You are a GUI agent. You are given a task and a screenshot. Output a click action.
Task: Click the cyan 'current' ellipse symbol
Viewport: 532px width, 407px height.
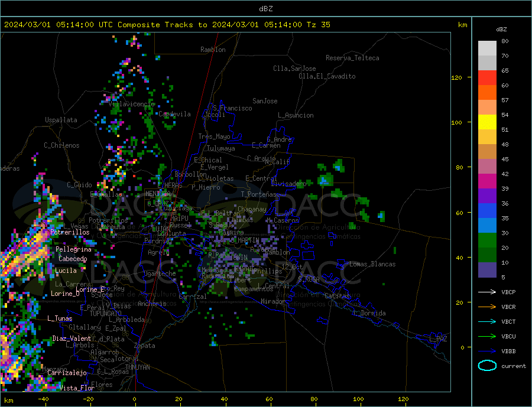point(488,366)
